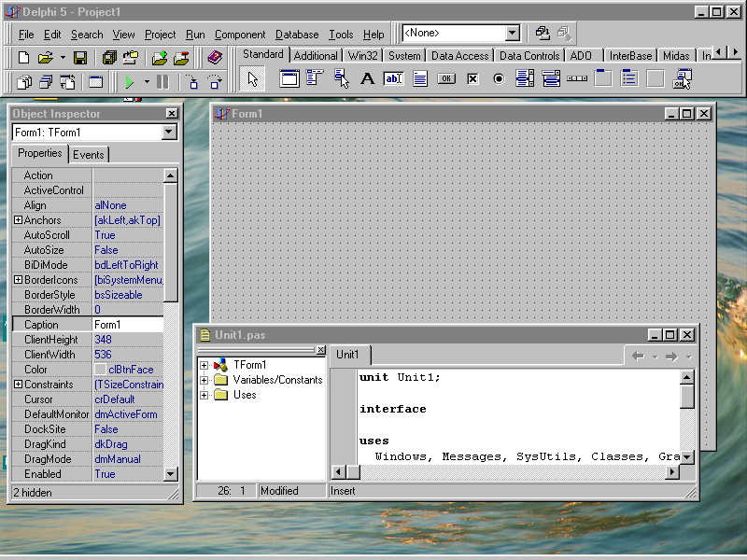The height and width of the screenshot is (560, 747).
Task: Select the ScrollBar component icon
Action: [x=577, y=78]
